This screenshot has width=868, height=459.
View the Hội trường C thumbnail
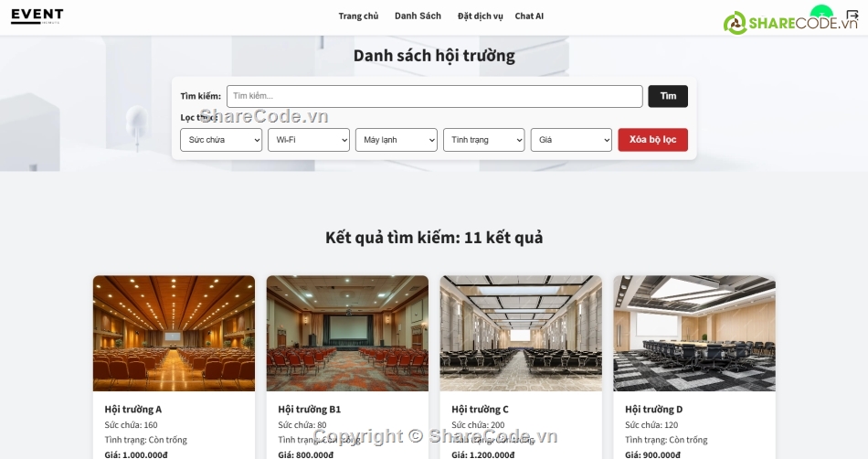[521, 333]
